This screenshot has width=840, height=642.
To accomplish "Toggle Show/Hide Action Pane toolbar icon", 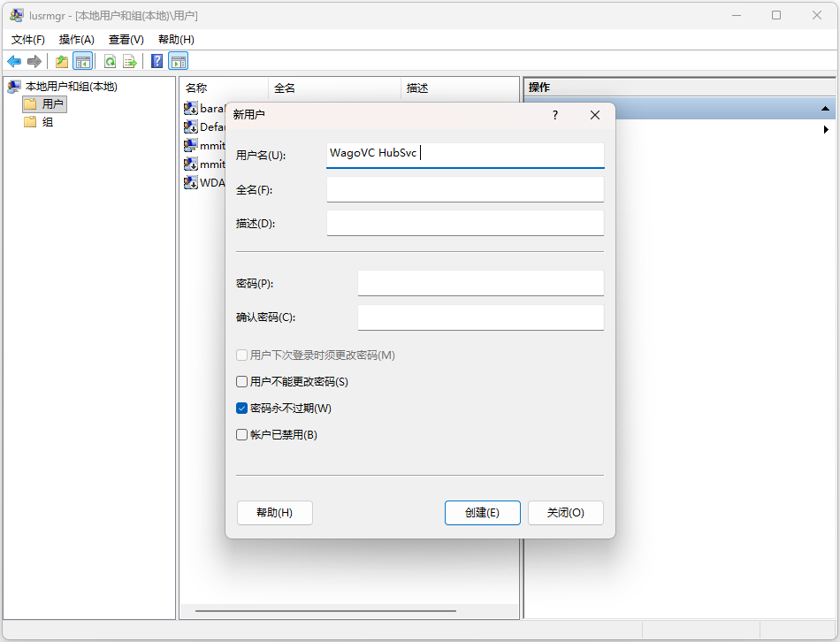I will coord(179,61).
